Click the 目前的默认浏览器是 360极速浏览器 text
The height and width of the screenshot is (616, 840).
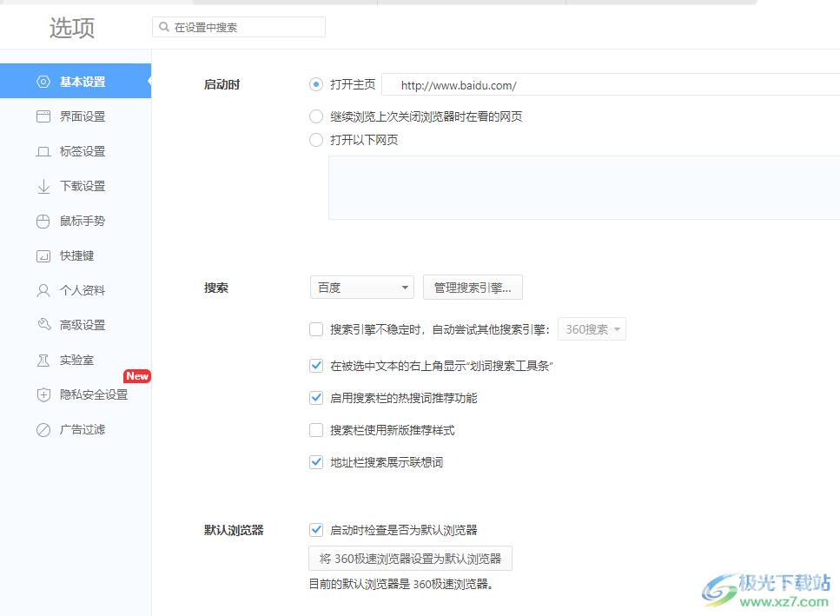[400, 585]
